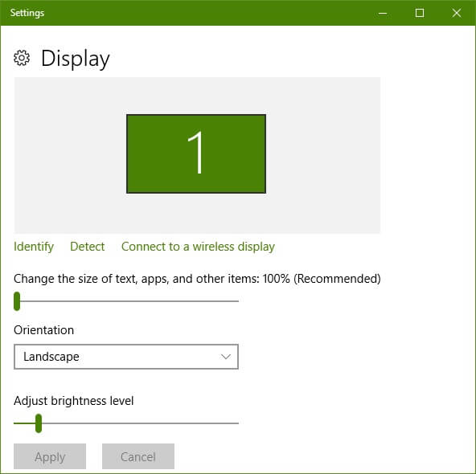Maximize the Settings window
This screenshot has width=476, height=474.
420,13
